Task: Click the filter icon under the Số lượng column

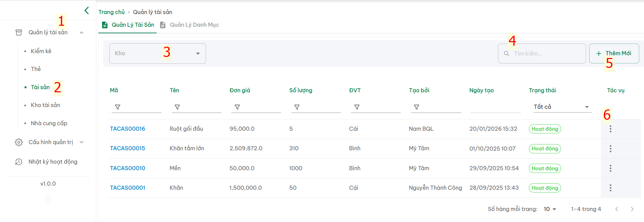Action: (x=297, y=107)
